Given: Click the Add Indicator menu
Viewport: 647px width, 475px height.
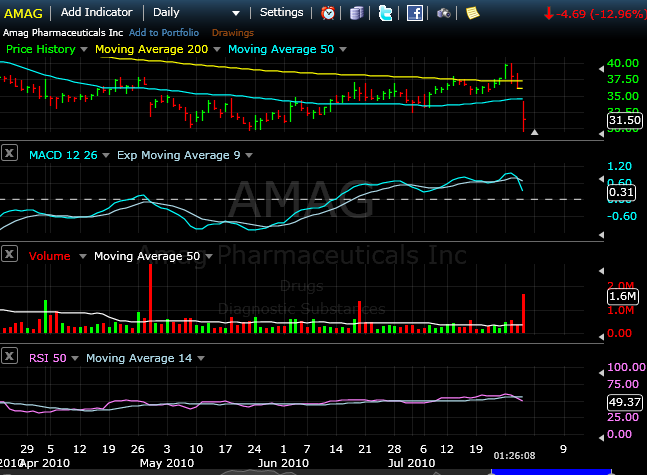Looking at the screenshot, I should tap(95, 13).
